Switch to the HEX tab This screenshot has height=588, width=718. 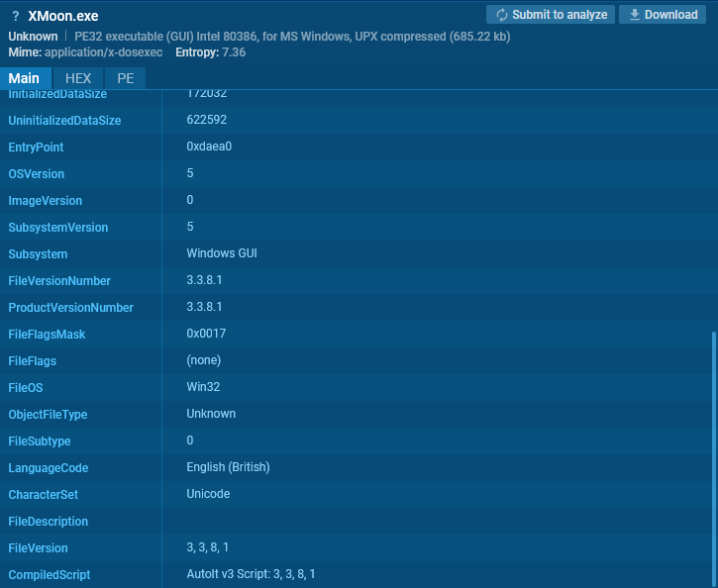pos(78,78)
